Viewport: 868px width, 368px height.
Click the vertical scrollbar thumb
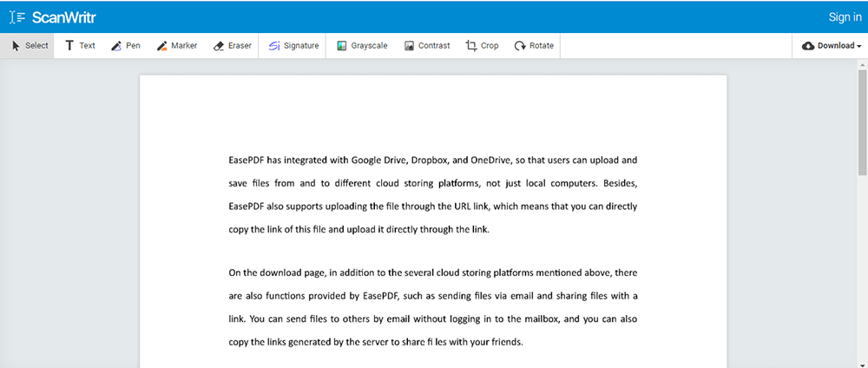[x=862, y=122]
